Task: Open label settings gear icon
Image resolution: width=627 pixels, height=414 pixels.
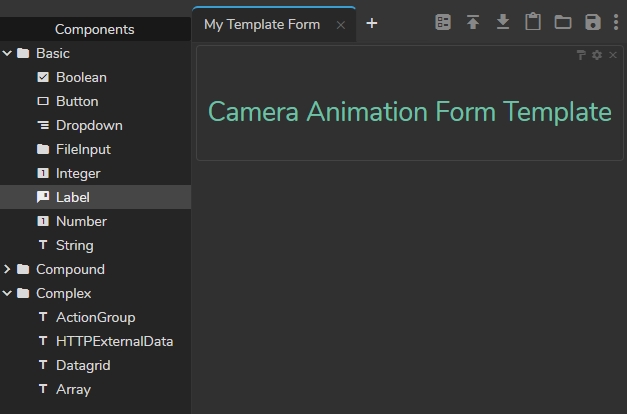Action: [597, 55]
